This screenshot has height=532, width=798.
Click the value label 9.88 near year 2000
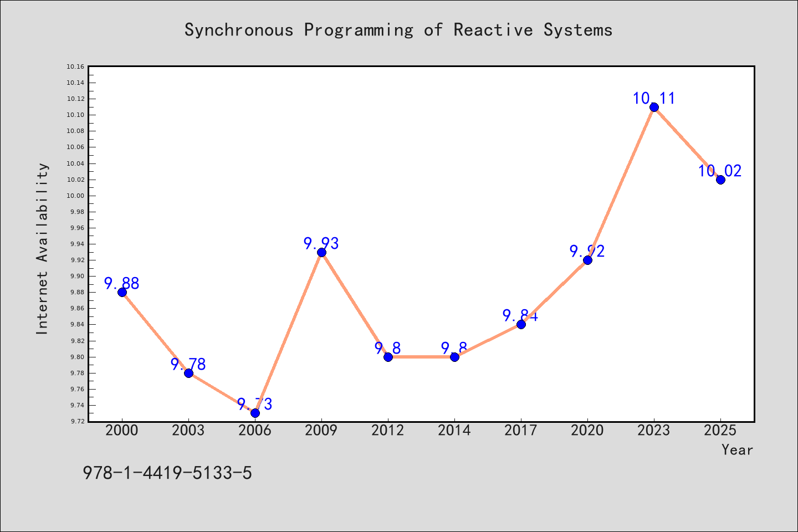pyautogui.click(x=122, y=283)
